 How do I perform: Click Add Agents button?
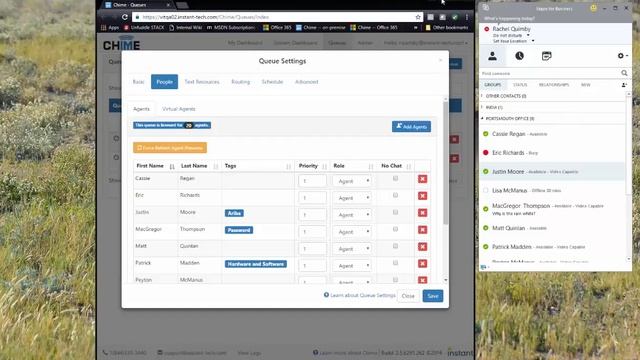point(411,127)
